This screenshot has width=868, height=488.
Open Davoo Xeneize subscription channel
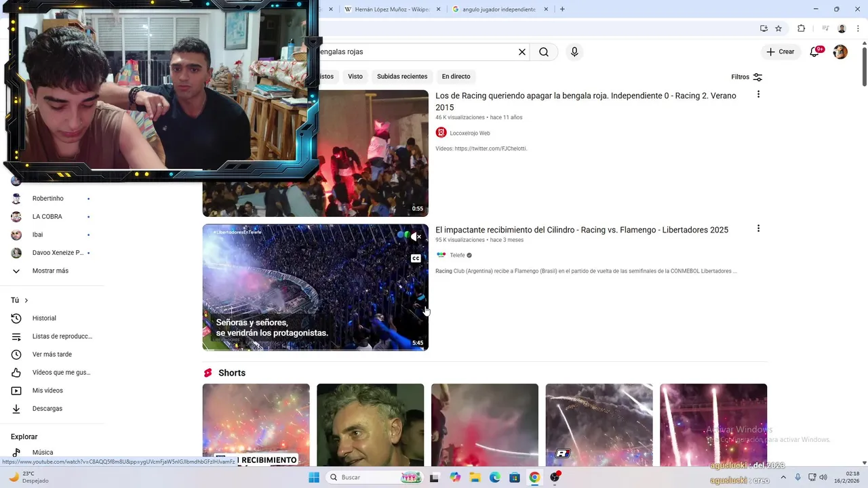(x=53, y=253)
